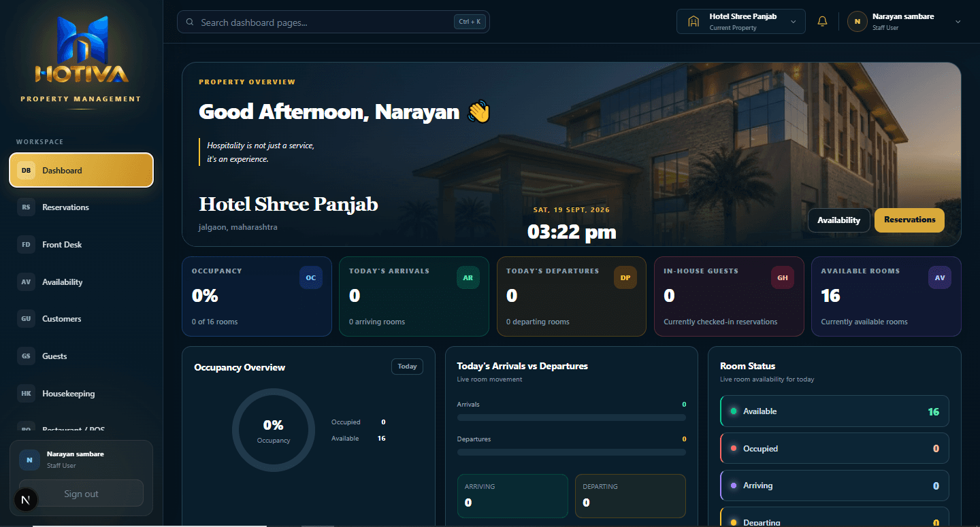Open the Arriving rooms status row
The height and width of the screenshot is (527, 980).
834,486
